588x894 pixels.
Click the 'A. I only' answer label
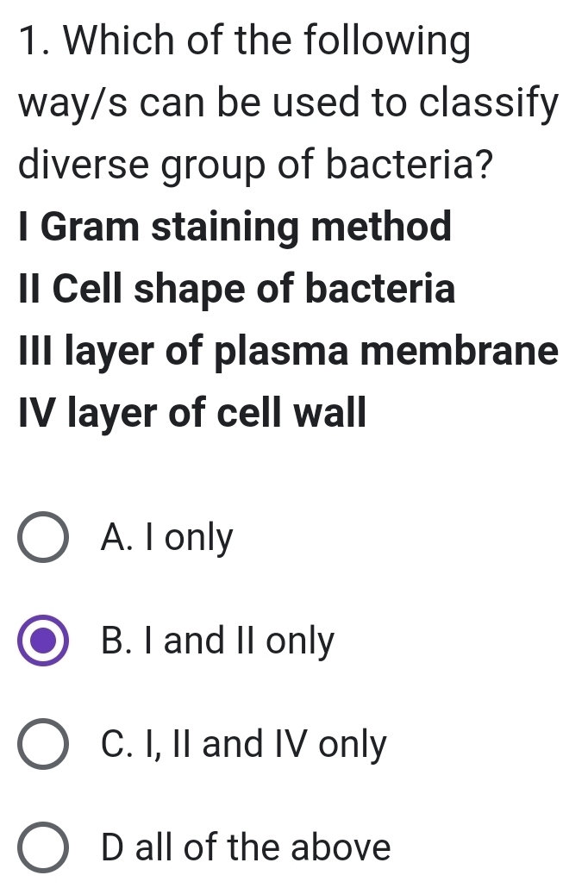(166, 540)
